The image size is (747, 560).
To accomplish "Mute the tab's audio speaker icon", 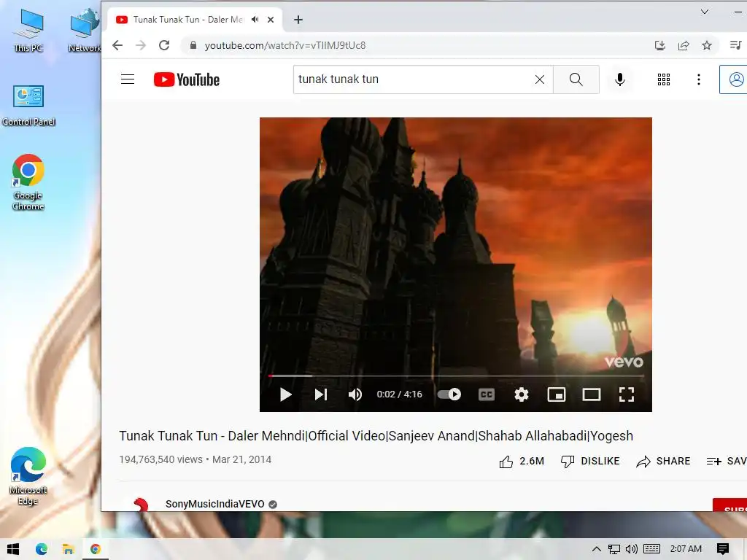I will [x=255, y=20].
